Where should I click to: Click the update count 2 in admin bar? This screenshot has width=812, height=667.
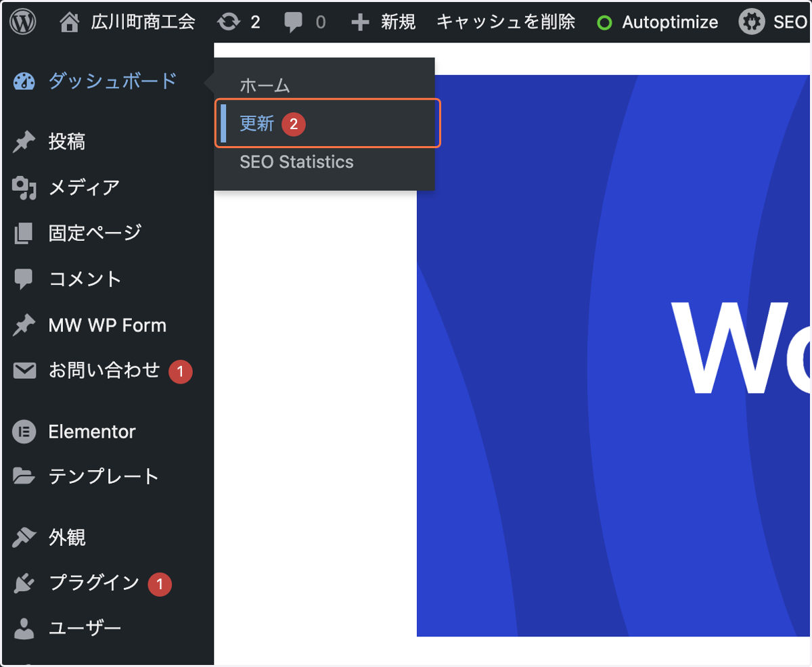pyautogui.click(x=255, y=22)
